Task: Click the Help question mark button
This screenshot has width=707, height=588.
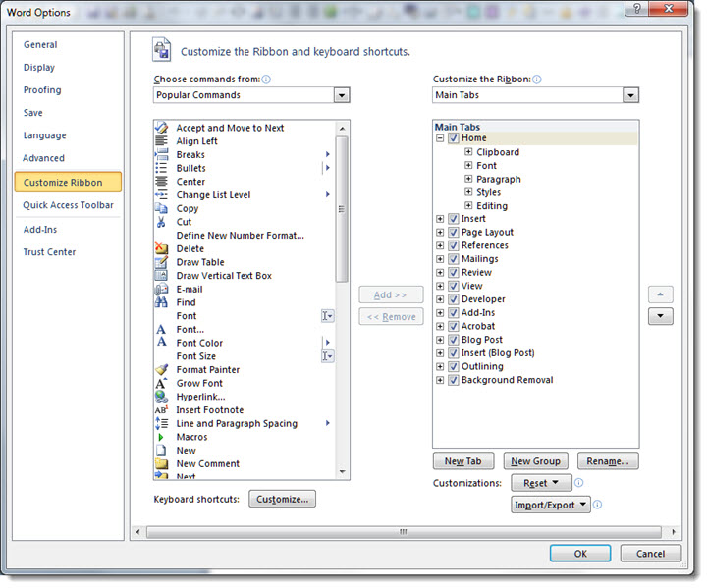Action: click(x=637, y=8)
